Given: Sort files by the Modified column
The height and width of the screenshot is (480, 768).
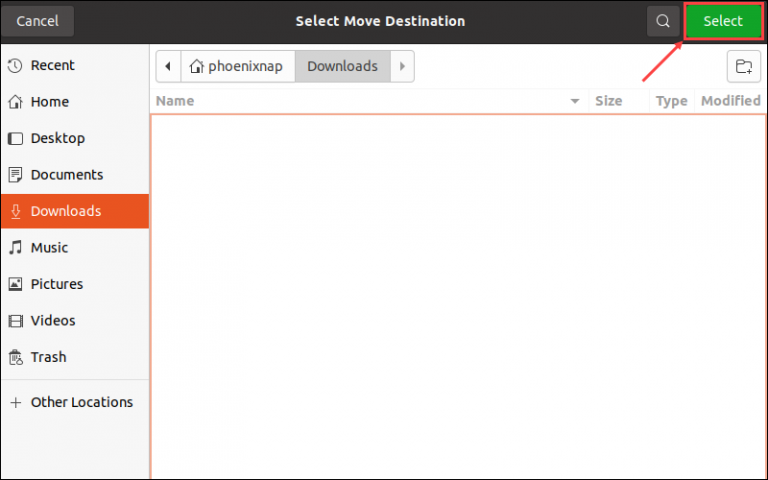Looking at the screenshot, I should [730, 101].
